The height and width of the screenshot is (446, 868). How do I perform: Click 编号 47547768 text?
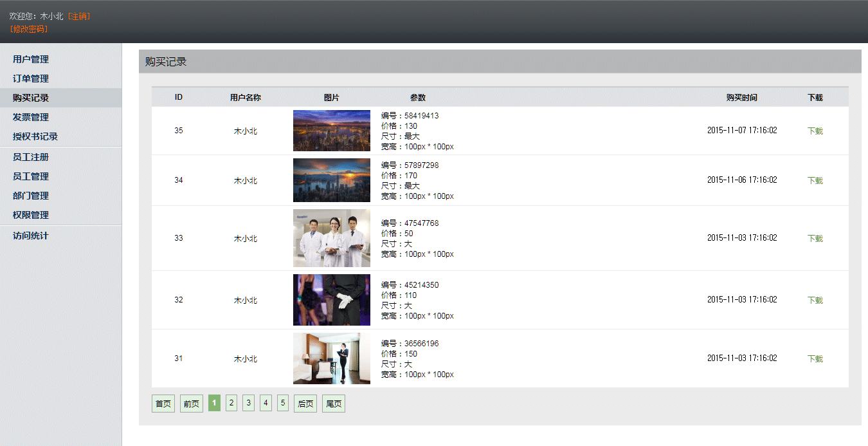point(410,223)
